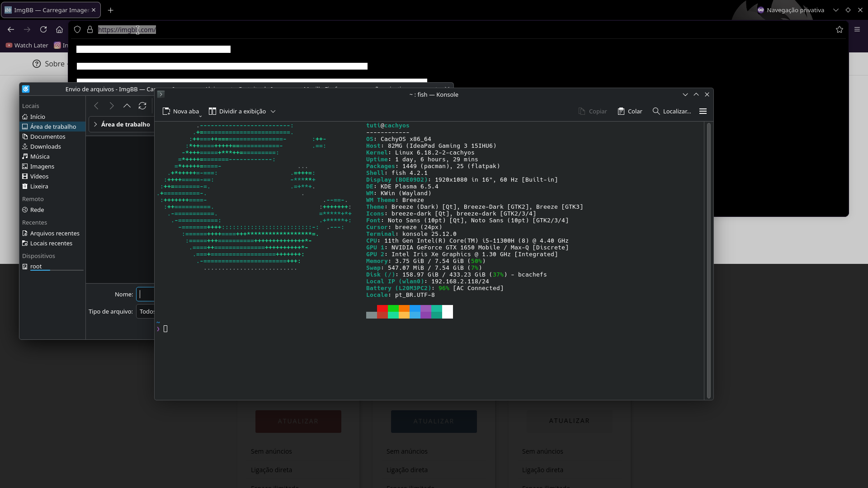Click the Nome filename input field

[146, 294]
